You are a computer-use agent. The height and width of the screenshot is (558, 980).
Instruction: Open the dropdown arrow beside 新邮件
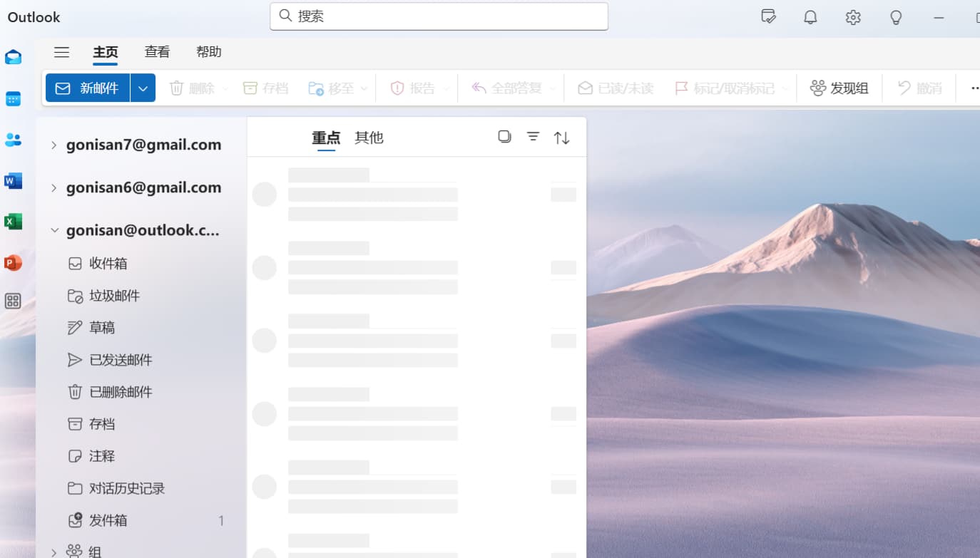tap(143, 88)
